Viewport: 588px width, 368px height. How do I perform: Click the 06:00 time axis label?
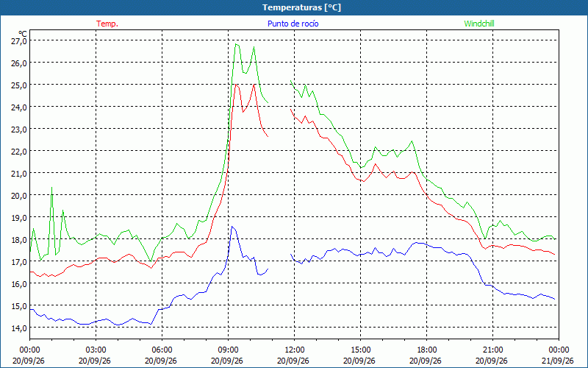click(162, 350)
